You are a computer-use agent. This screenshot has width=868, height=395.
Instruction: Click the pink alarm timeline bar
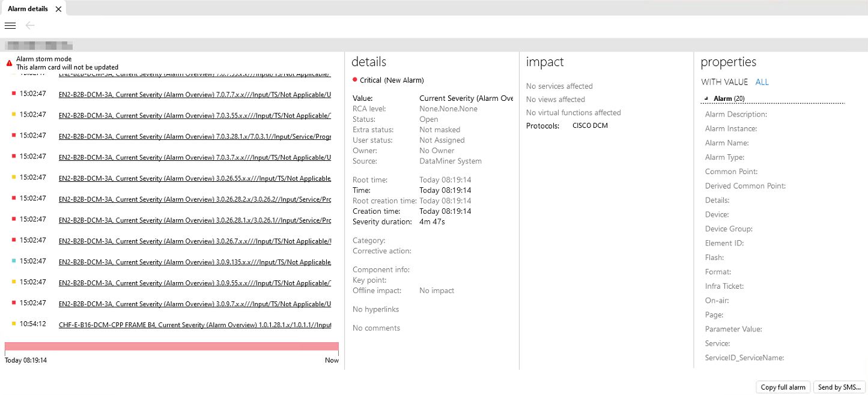pyautogui.click(x=171, y=346)
